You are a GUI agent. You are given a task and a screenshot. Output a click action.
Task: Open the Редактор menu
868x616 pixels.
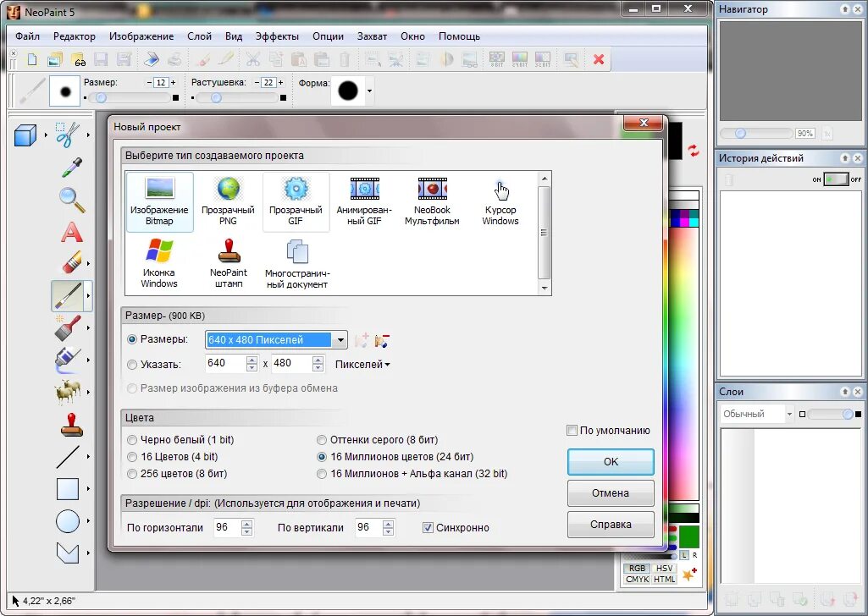[x=75, y=36]
